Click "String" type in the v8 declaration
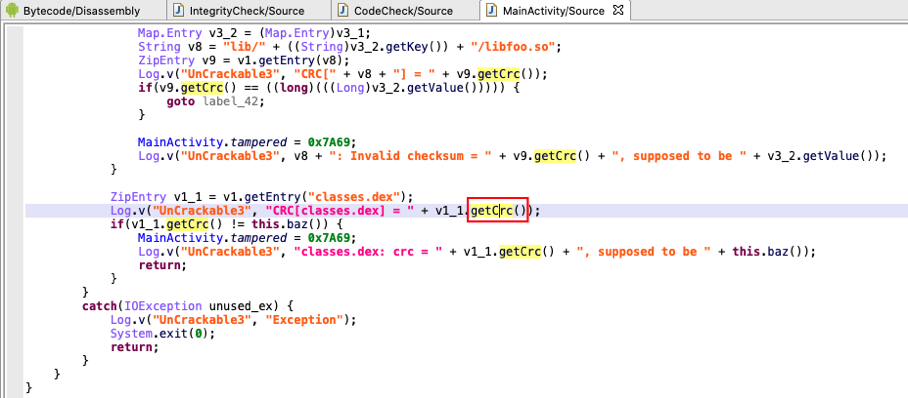Image resolution: width=908 pixels, height=398 pixels. click(x=158, y=46)
